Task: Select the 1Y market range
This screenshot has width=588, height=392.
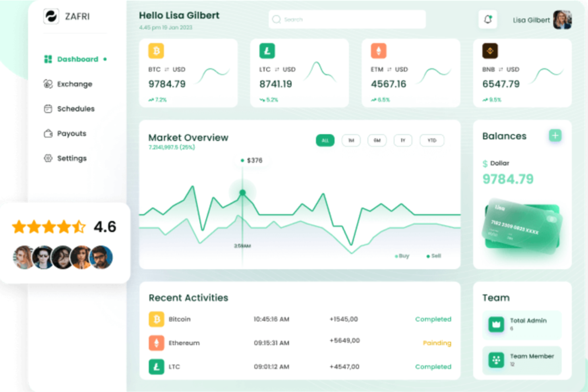Action: pyautogui.click(x=403, y=140)
